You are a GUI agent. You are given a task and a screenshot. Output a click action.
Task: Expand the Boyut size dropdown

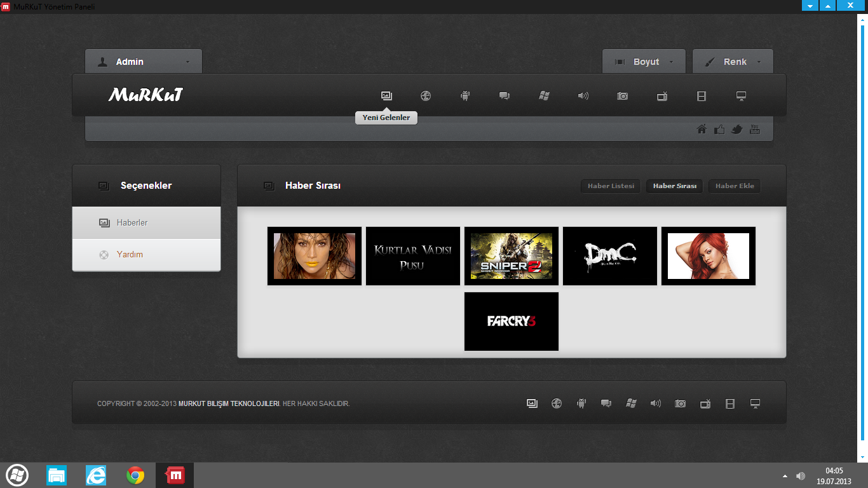644,62
